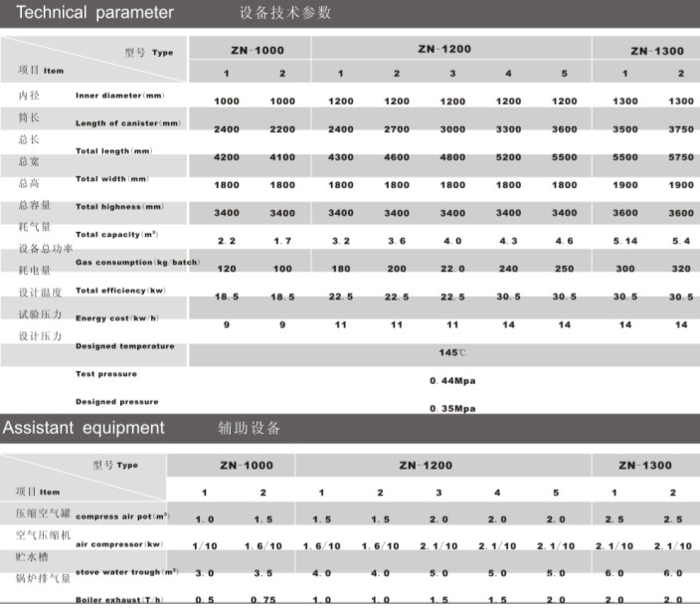
Task: Click the "Energy cost(kw/h)" row label
Action: tap(119, 317)
